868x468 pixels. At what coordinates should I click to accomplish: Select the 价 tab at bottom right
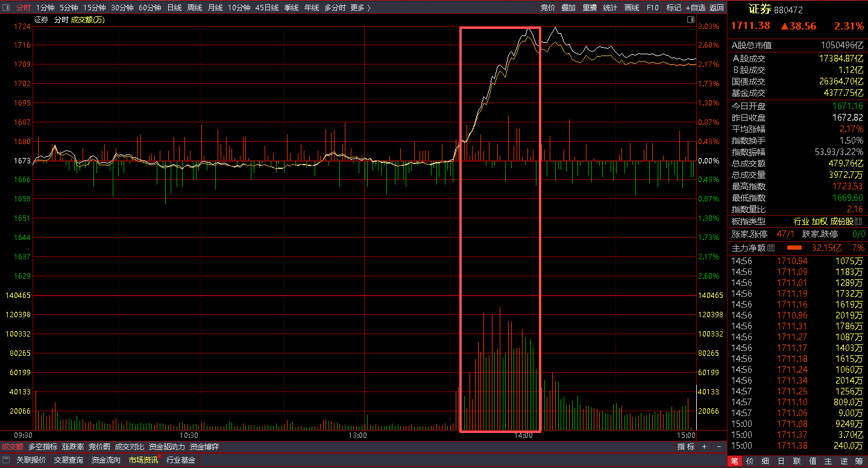point(750,461)
